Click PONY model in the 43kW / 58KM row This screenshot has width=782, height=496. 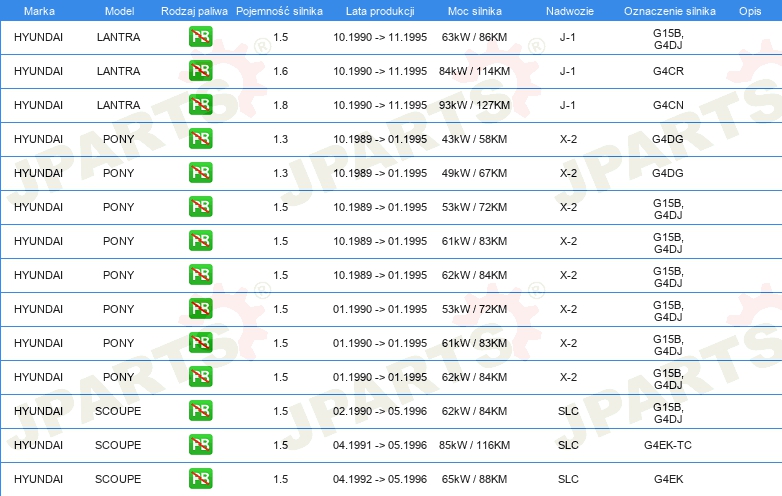pos(119,139)
